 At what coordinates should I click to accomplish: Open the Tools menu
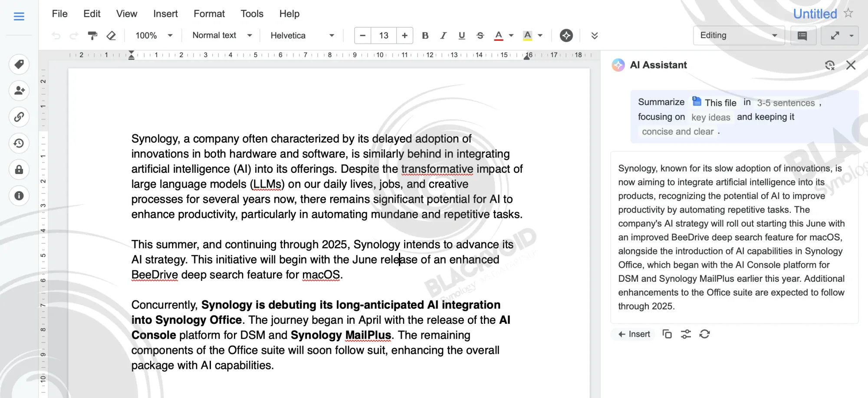[x=252, y=14]
